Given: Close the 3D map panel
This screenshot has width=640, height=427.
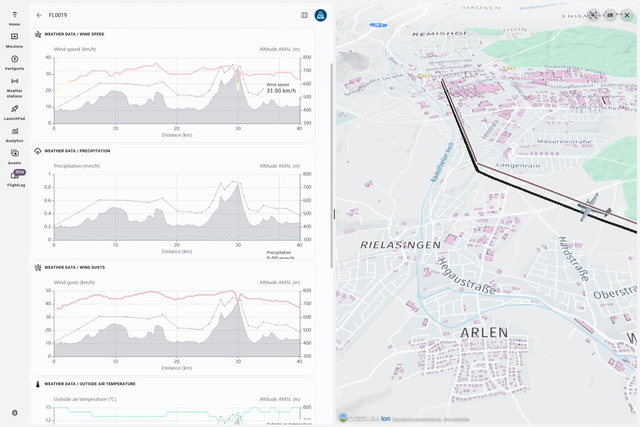Looking at the screenshot, I should (627, 15).
